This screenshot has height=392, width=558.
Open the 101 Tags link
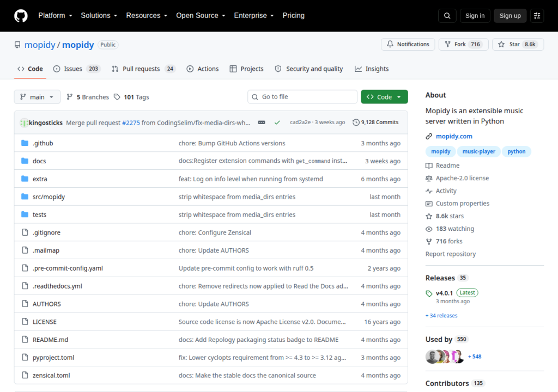[131, 97]
